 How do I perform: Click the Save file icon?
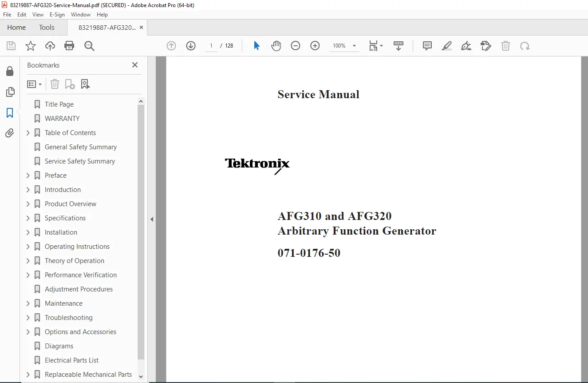(11, 46)
